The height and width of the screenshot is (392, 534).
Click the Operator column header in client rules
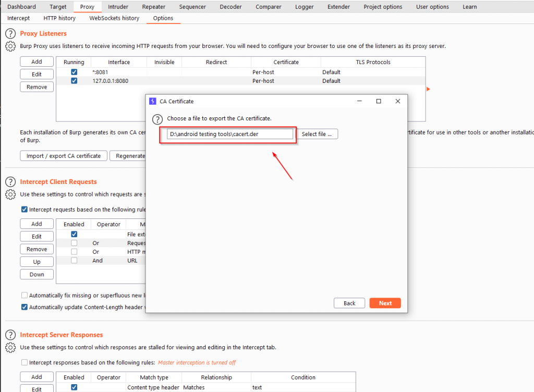(x=108, y=224)
